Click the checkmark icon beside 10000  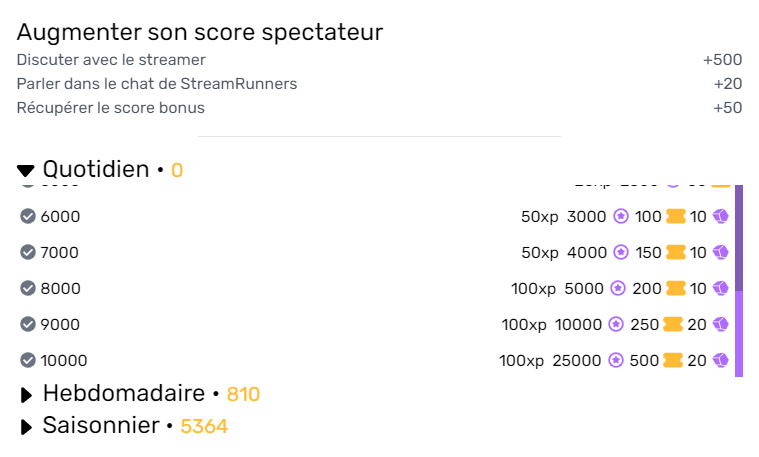click(28, 360)
